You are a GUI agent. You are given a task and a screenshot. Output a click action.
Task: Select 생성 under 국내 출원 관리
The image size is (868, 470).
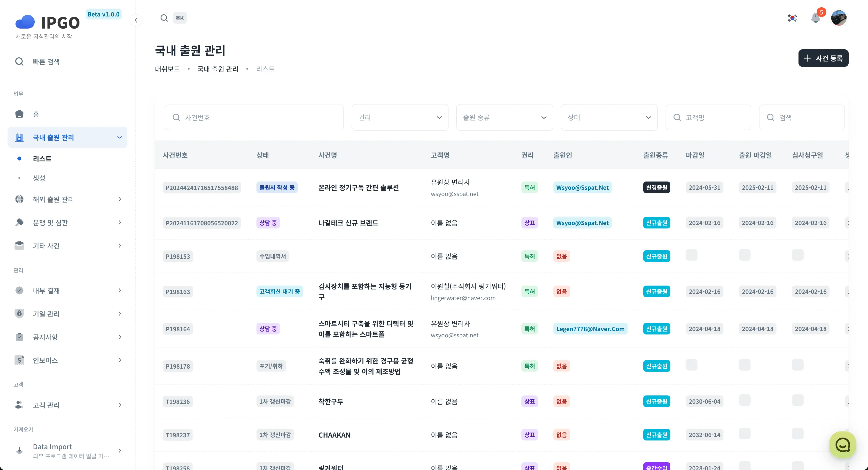point(39,178)
